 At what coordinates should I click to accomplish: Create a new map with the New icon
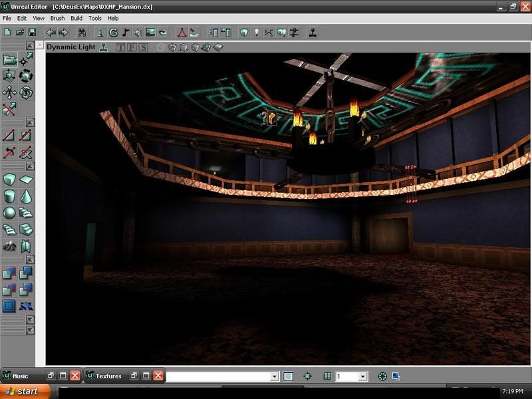7,33
